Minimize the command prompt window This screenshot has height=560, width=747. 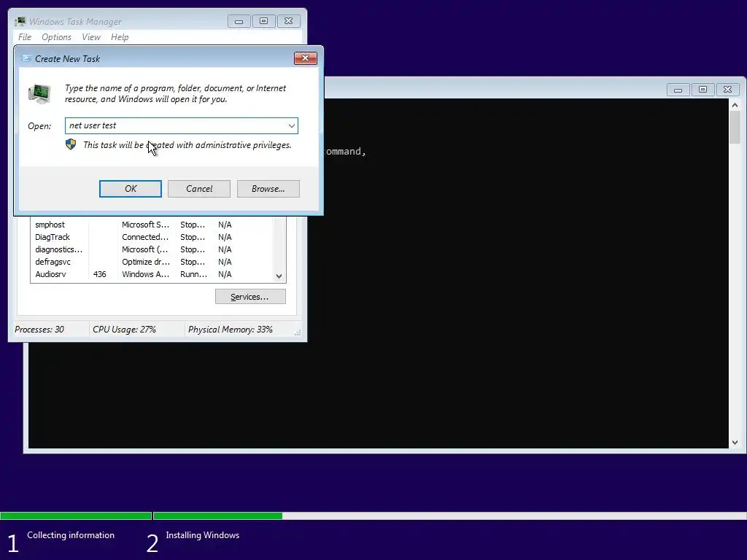pos(678,90)
